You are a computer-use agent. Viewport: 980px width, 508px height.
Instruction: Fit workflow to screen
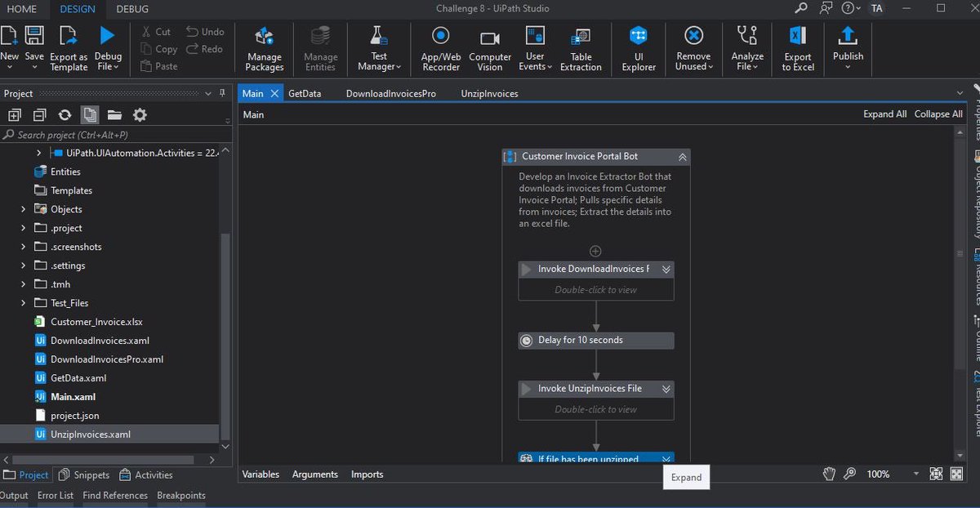pyautogui.click(x=935, y=474)
